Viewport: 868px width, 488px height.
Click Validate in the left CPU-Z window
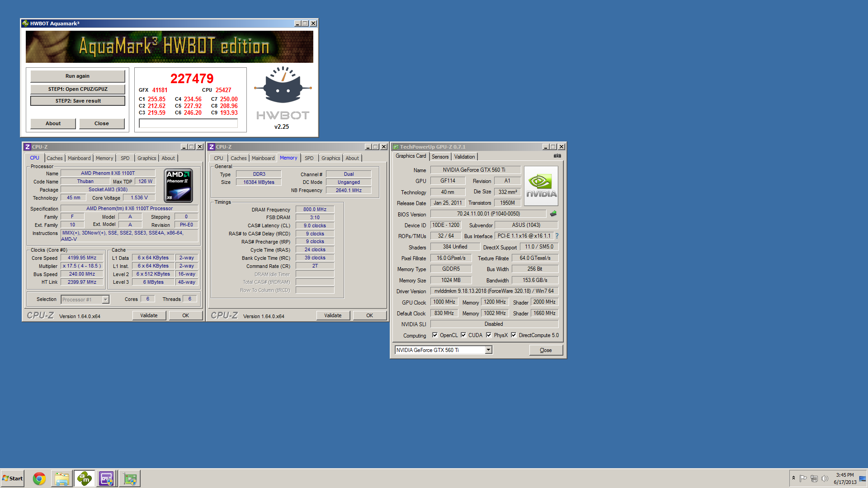point(149,315)
